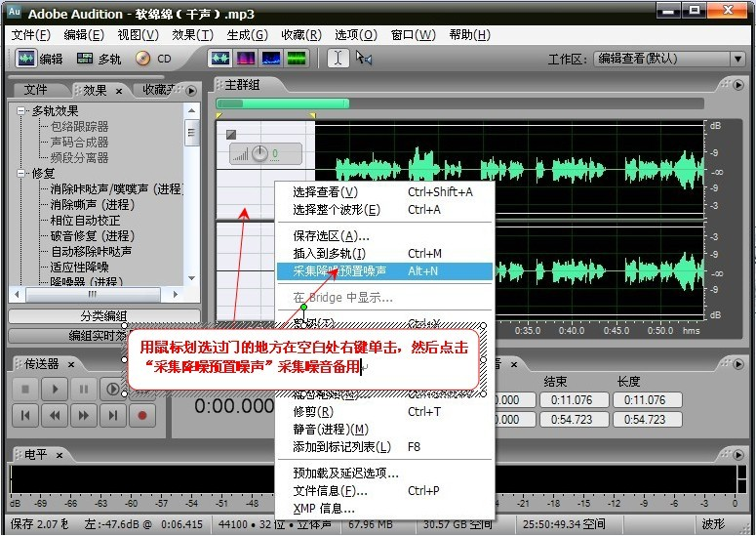This screenshot has width=756, height=536.
Task: Close the 效果 tab
Action: pos(119,91)
